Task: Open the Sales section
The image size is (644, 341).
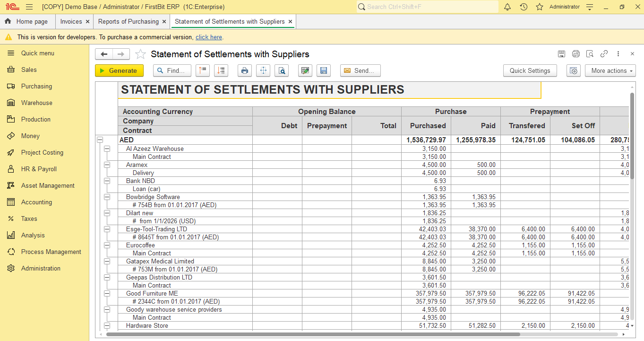Action: [x=29, y=70]
